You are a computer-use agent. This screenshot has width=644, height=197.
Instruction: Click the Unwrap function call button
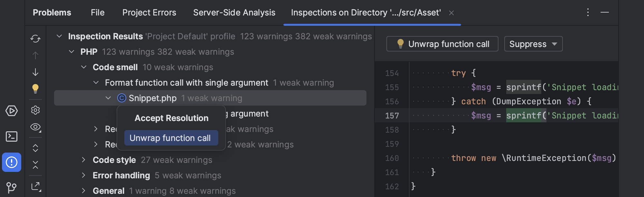point(442,44)
